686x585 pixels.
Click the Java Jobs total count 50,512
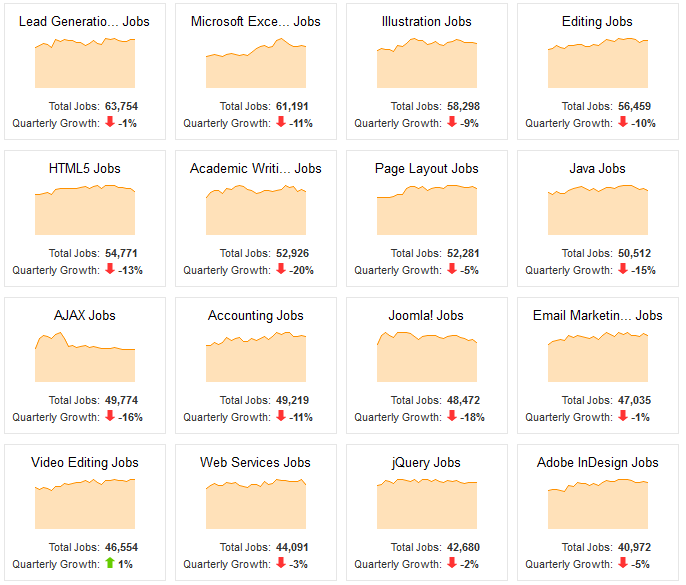pos(634,253)
